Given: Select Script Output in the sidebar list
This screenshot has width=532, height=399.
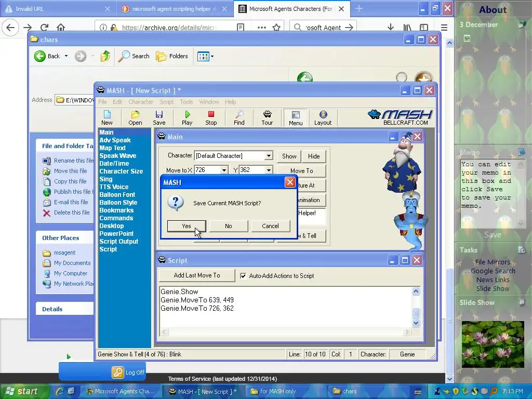Looking at the screenshot, I should coord(119,242).
